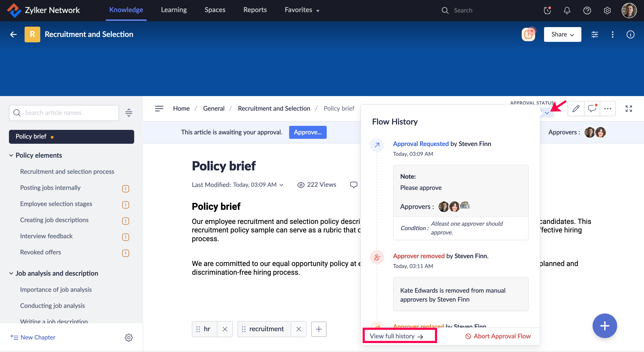Collapse Job analysis and description chapter
The width and height of the screenshot is (644, 352).
[11, 273]
